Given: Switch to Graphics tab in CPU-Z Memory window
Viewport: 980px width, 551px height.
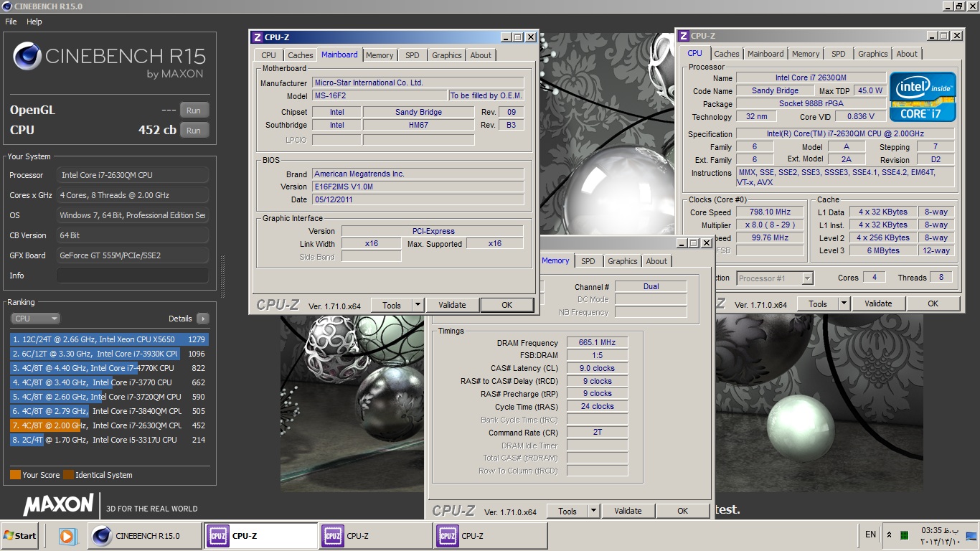Looking at the screenshot, I should [x=622, y=261].
